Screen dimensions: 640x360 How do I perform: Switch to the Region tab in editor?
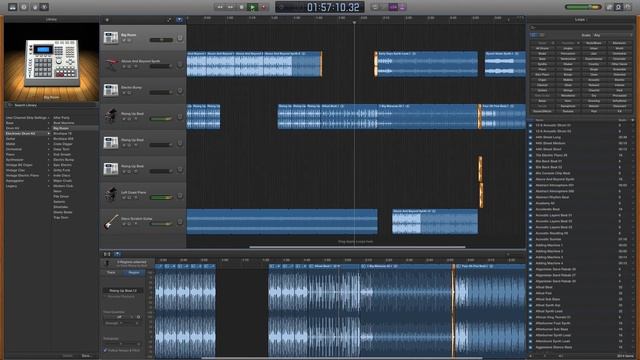point(134,272)
